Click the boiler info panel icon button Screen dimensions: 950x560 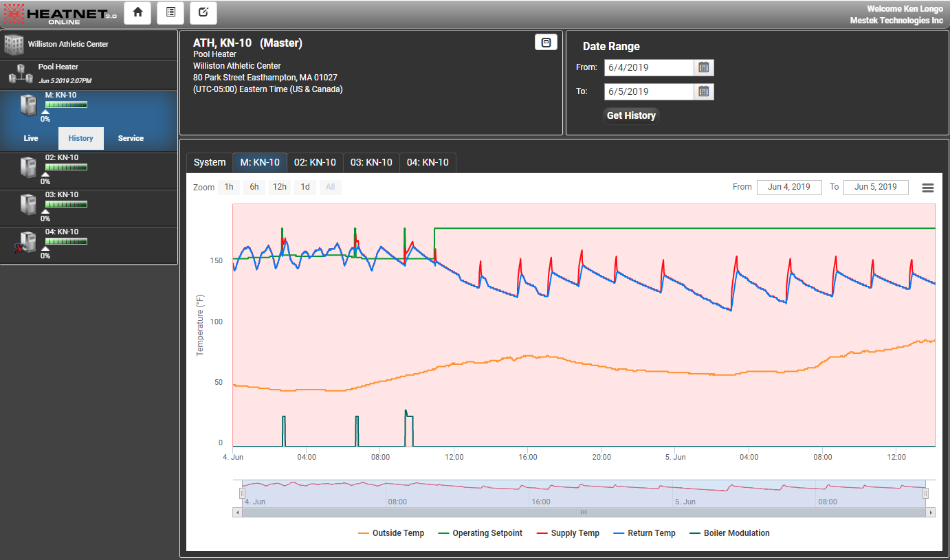coord(546,42)
